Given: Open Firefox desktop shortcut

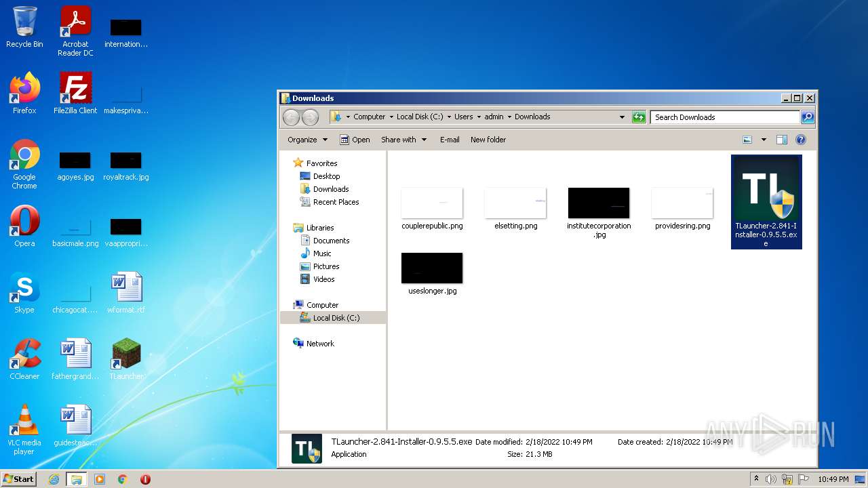Looking at the screenshot, I should click(x=24, y=93).
